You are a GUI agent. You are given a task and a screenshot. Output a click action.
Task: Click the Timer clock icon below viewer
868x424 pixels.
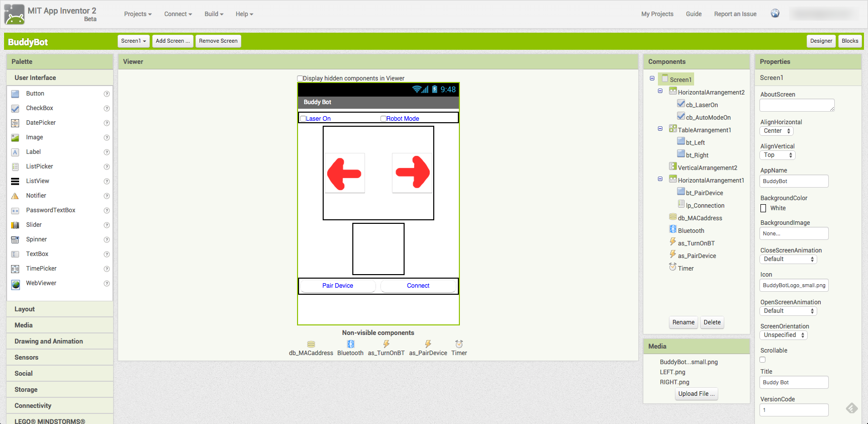click(x=459, y=344)
